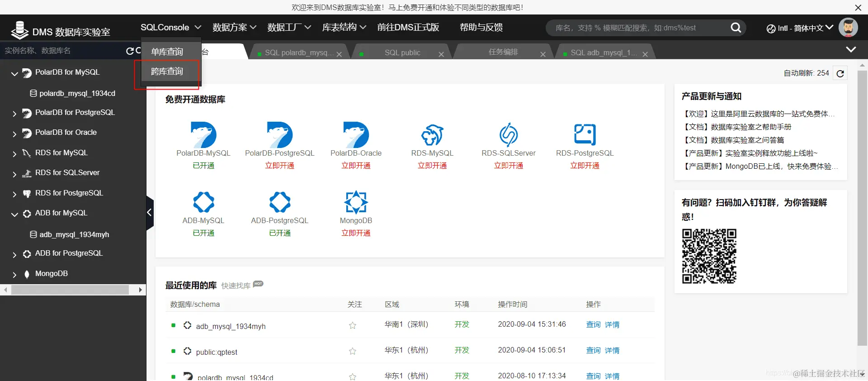The height and width of the screenshot is (381, 868).
Task: Open the 数据方案 dropdown menu
Action: [235, 27]
